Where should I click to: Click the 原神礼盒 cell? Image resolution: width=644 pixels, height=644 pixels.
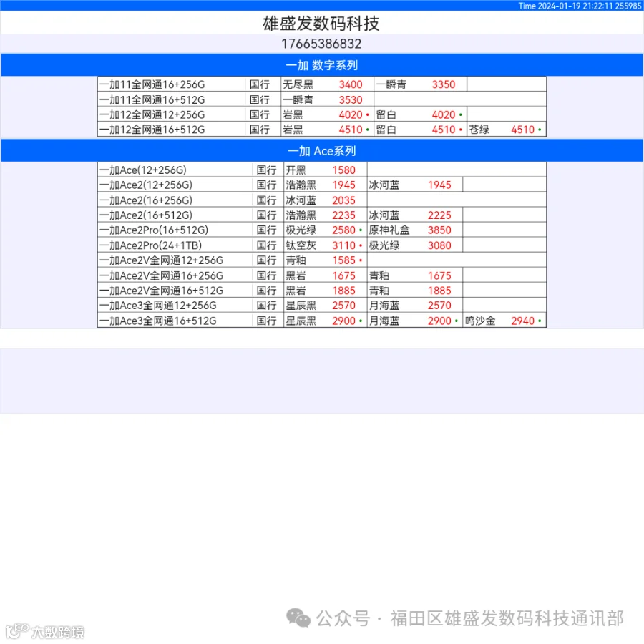click(x=389, y=230)
